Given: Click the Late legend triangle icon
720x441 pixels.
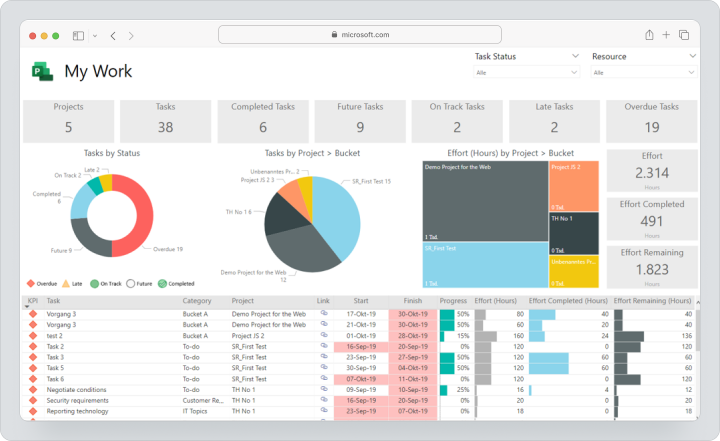Looking at the screenshot, I should point(66,283).
